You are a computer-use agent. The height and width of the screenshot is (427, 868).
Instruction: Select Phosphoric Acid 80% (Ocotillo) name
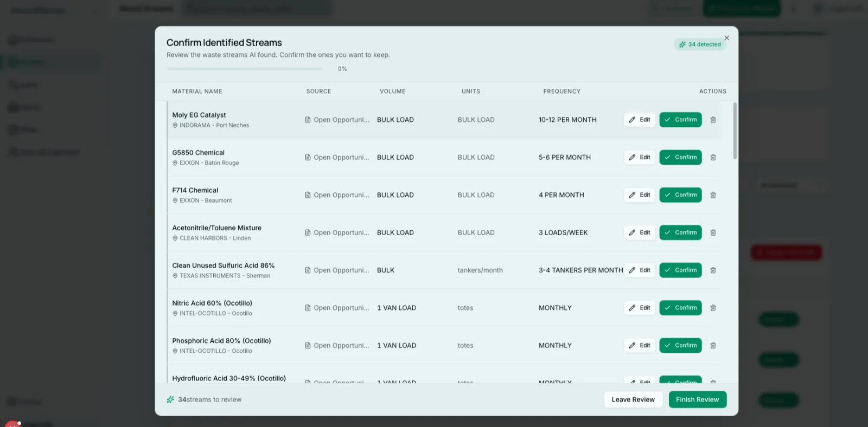tap(221, 341)
